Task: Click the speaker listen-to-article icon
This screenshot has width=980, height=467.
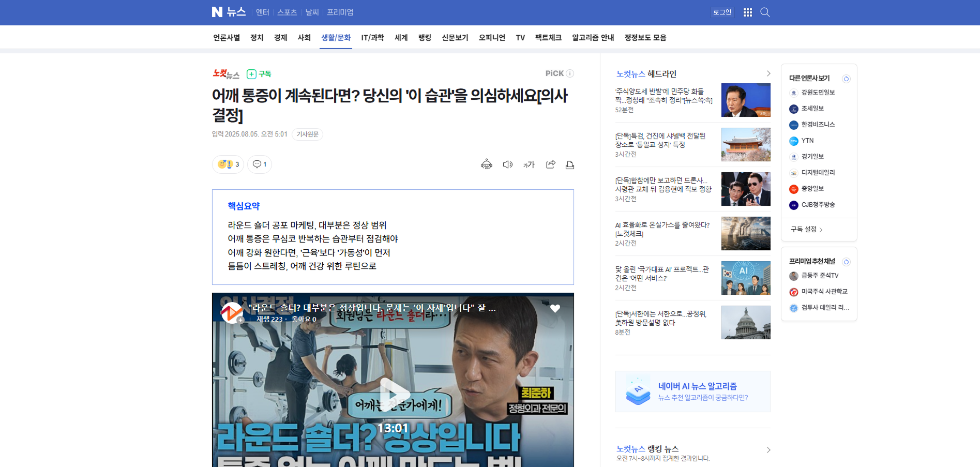Action: point(507,164)
